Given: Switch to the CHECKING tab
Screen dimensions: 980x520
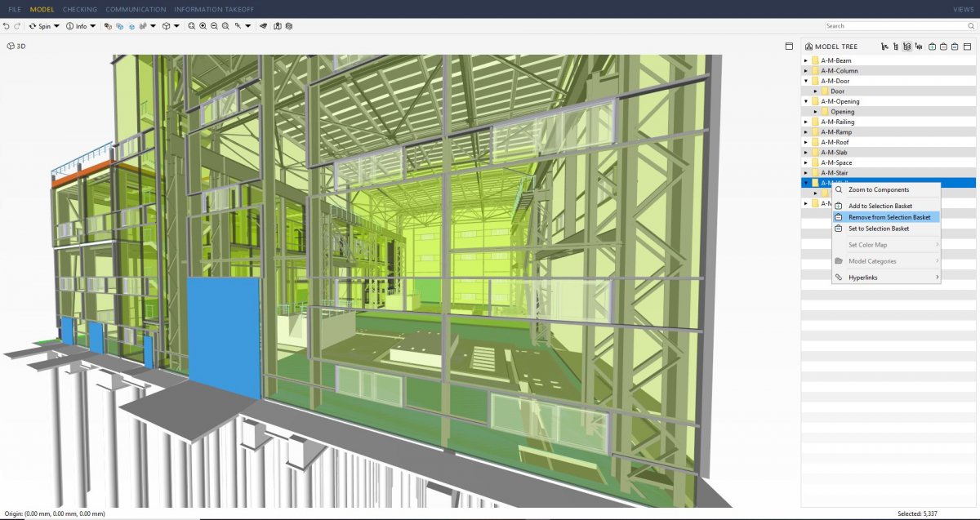Looking at the screenshot, I should point(80,9).
